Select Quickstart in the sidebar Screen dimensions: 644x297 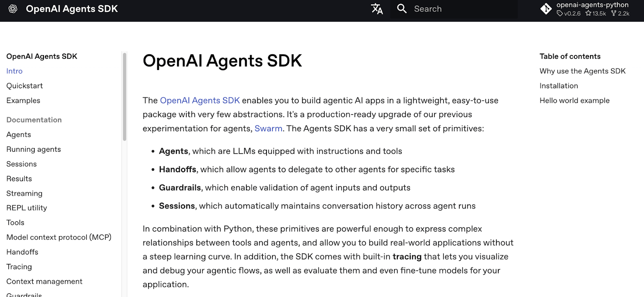[25, 86]
